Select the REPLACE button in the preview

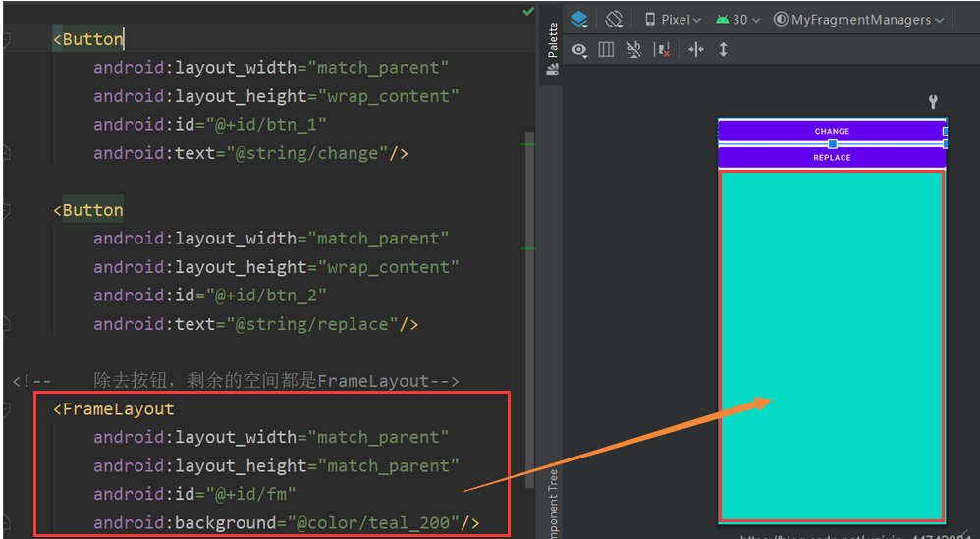pyautogui.click(x=832, y=157)
